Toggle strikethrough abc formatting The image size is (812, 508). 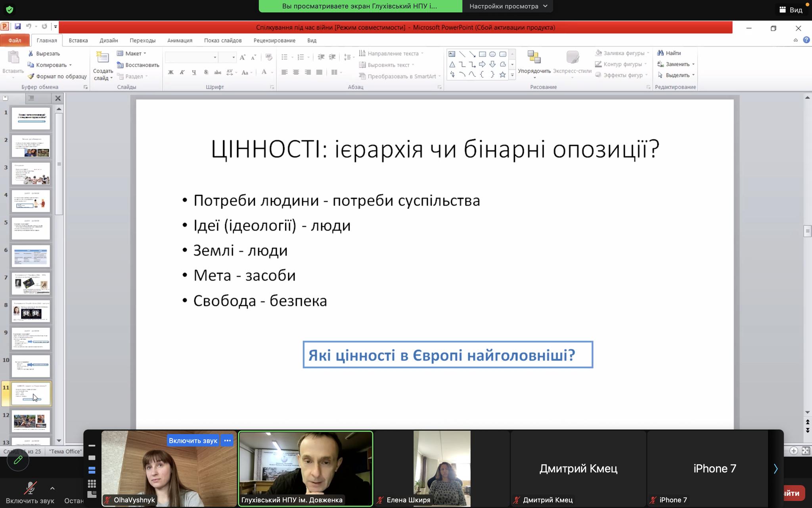[217, 72]
